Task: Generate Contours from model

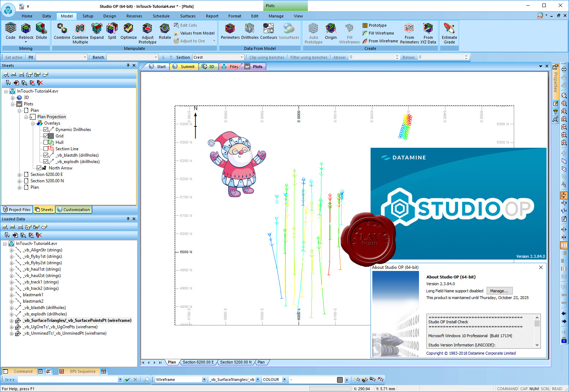Action: [268, 31]
